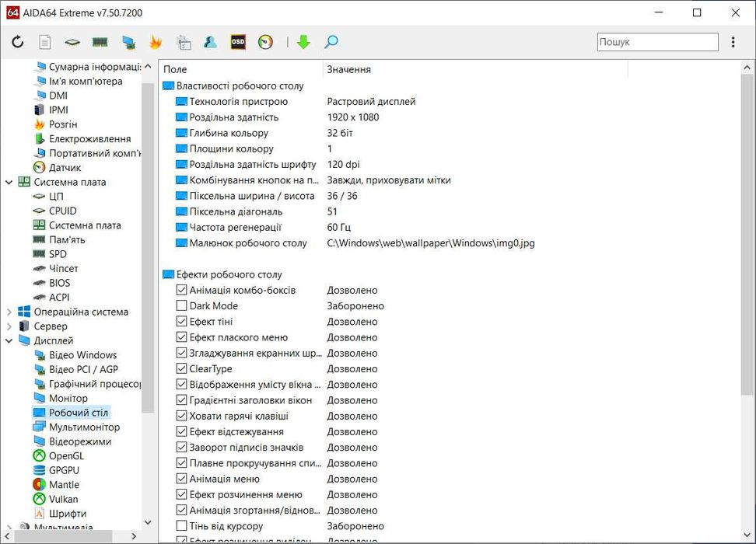Click the details pane vertical scrollbar thumb

(x=747, y=235)
